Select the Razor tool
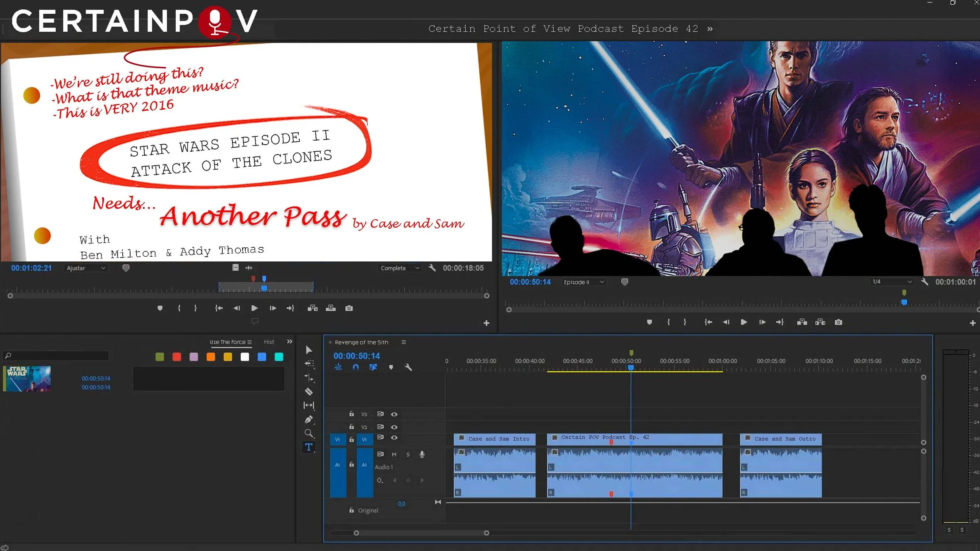This screenshot has width=980, height=551. tap(309, 391)
